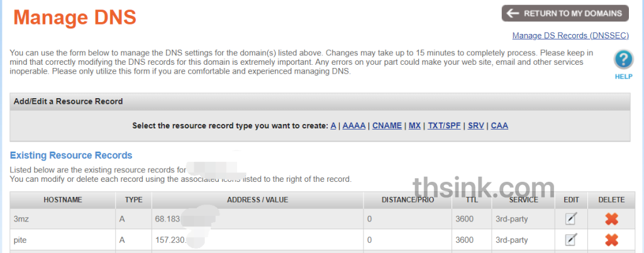Choose the MX record type link
The height and width of the screenshot is (253, 644).
pyautogui.click(x=414, y=126)
